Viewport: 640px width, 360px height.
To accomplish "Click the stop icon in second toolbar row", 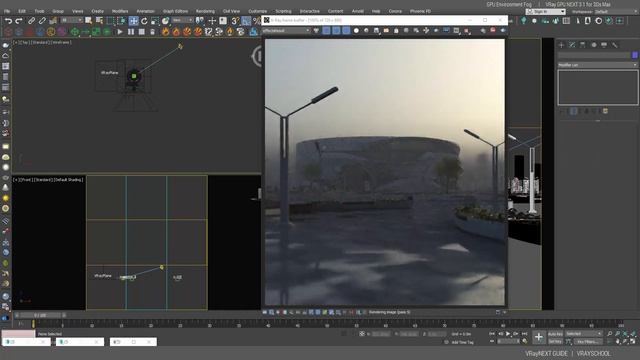I will [x=142, y=31].
